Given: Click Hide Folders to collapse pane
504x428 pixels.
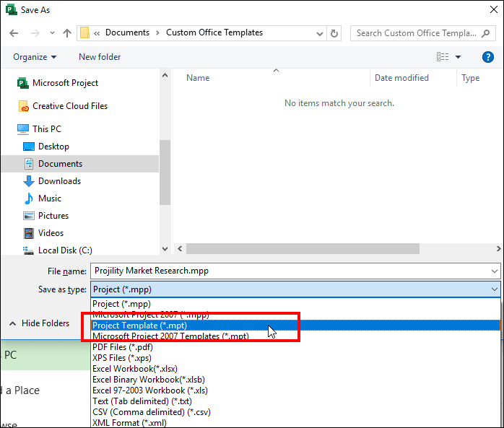Looking at the screenshot, I should 39,323.
